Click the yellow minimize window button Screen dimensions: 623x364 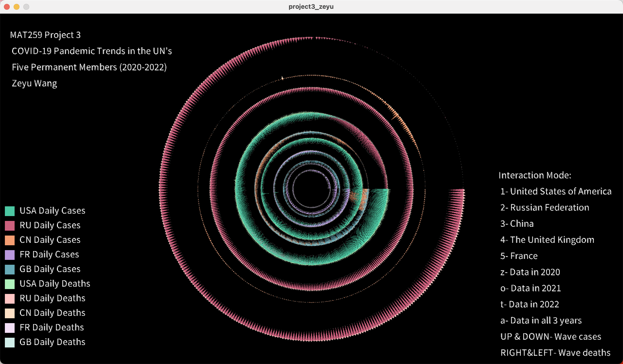17,7
